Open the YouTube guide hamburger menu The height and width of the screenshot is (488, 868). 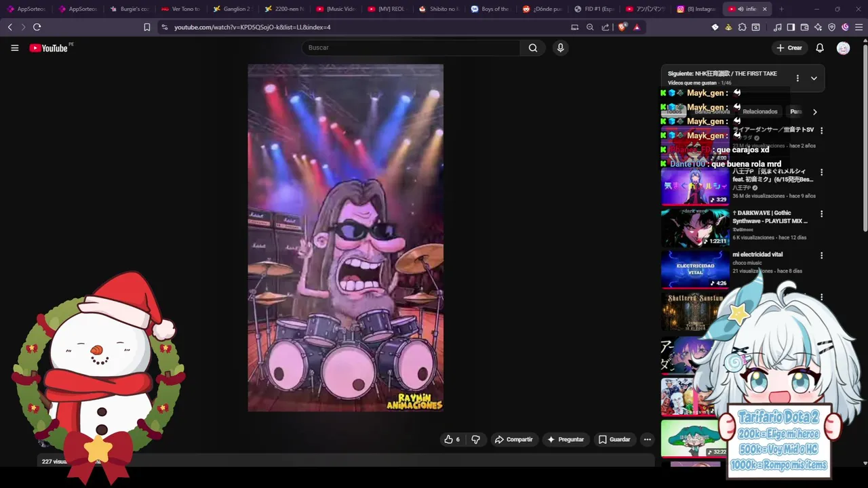click(x=14, y=48)
